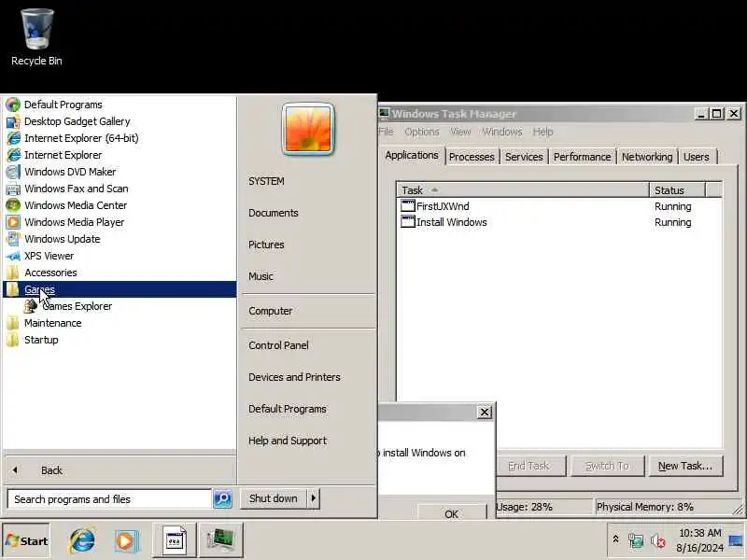The height and width of the screenshot is (560, 747).
Task: Open the View menu in Task Manager
Action: (x=460, y=132)
